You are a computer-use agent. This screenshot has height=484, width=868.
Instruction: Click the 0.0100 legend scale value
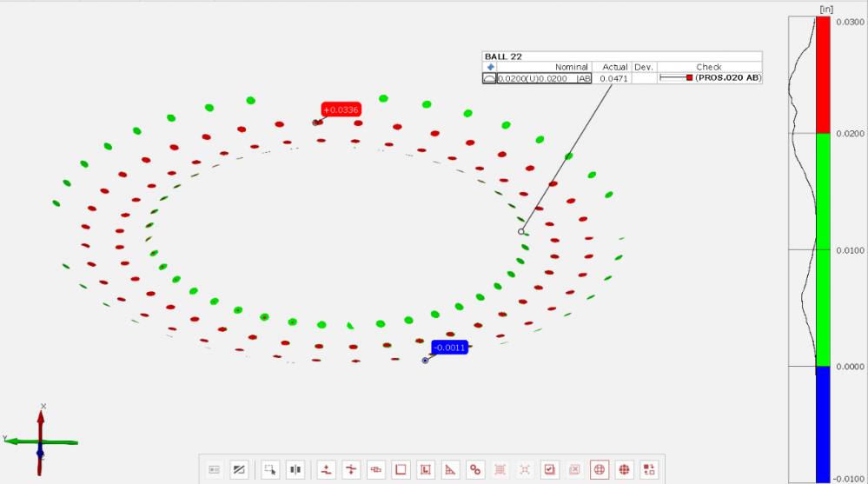pyautogui.click(x=850, y=250)
